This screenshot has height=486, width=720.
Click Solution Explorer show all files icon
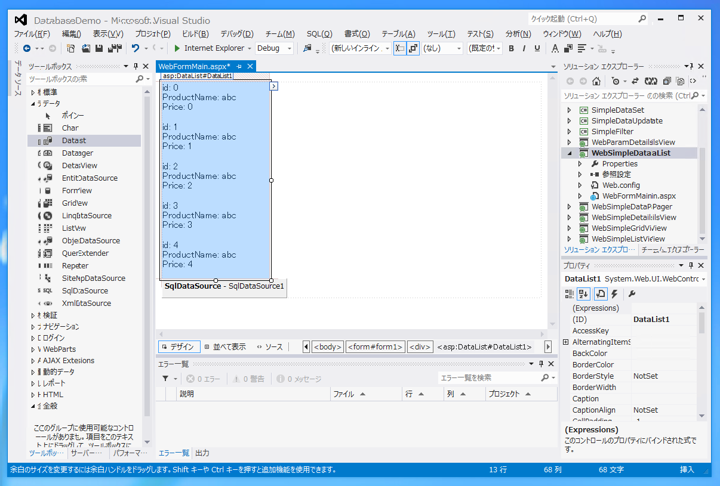click(x=680, y=81)
